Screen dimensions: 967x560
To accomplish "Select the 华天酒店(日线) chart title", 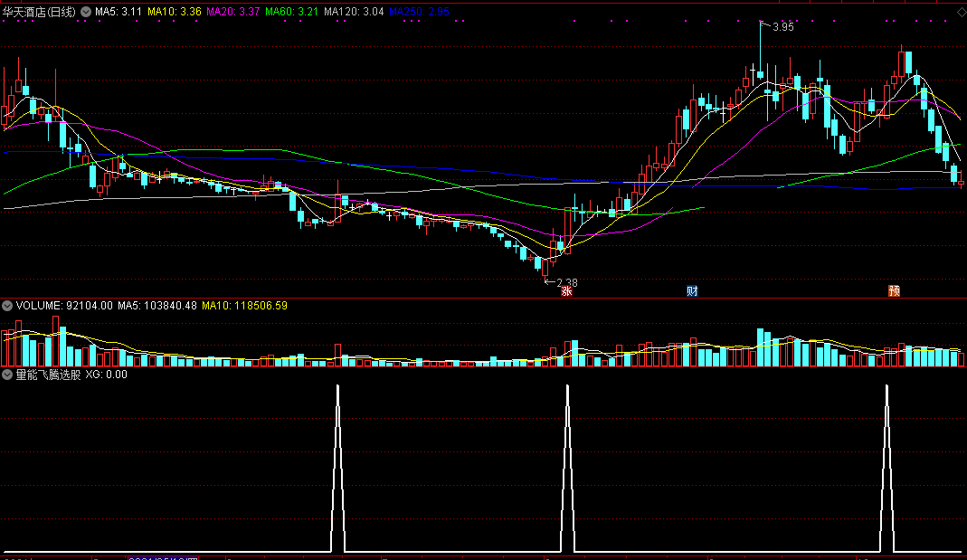I will (x=40, y=12).
